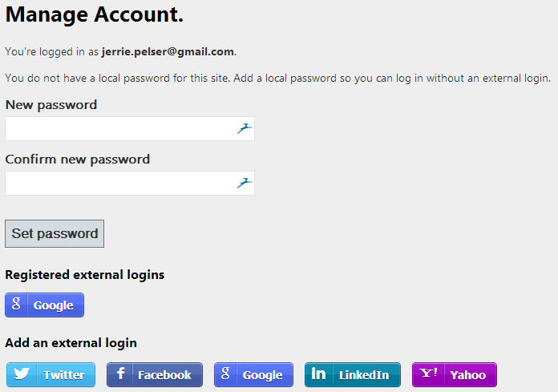Click the LinkedIn 'in' logo icon
Screen dimensions: 558x392
318,374
